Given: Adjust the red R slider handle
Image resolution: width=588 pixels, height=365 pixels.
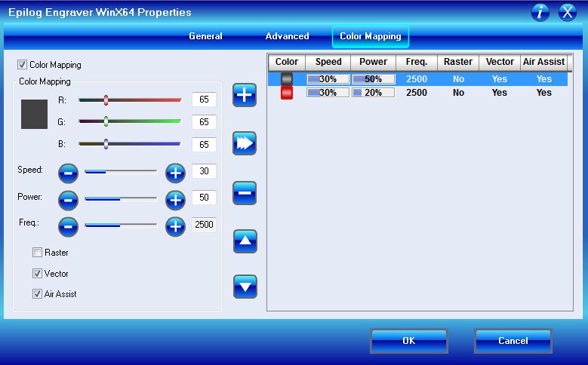Looking at the screenshot, I should pyautogui.click(x=106, y=100).
